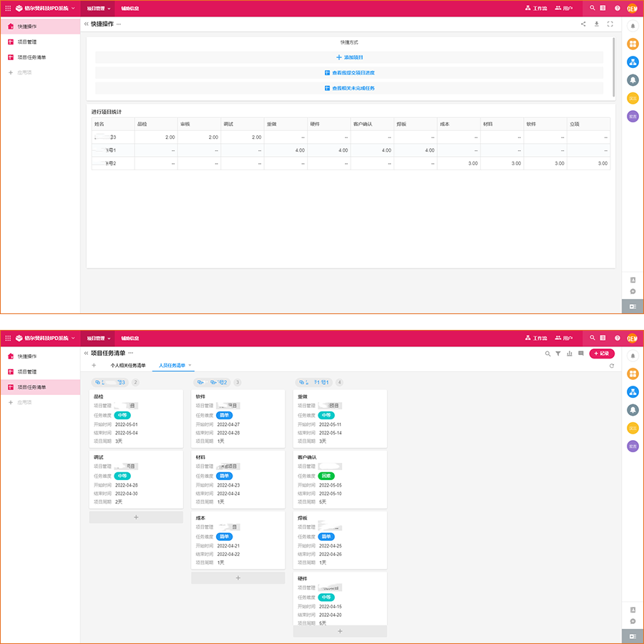Screen dimensions: 644x644
Task: Open the 客户确认 task card with the 困难 tag
Action: 340,479
